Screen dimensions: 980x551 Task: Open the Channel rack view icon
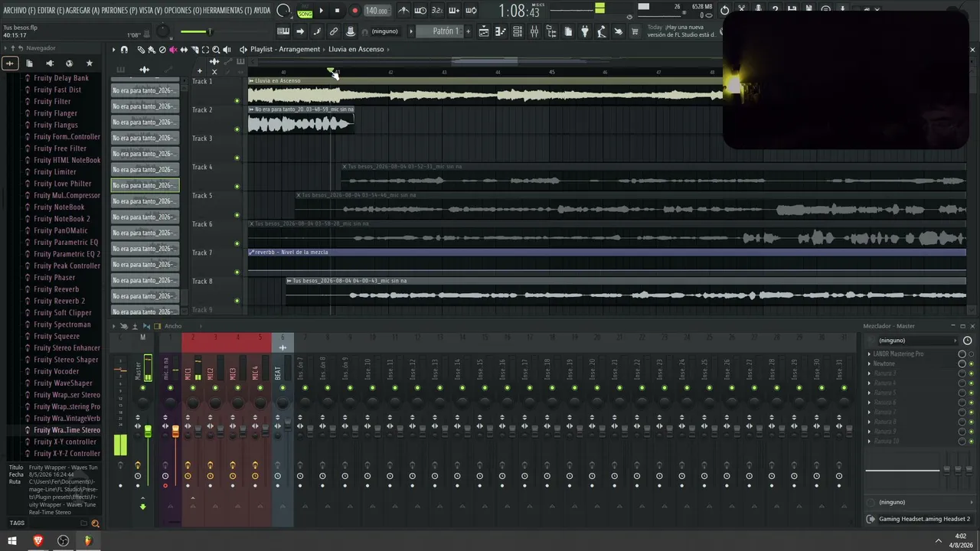coord(518,31)
